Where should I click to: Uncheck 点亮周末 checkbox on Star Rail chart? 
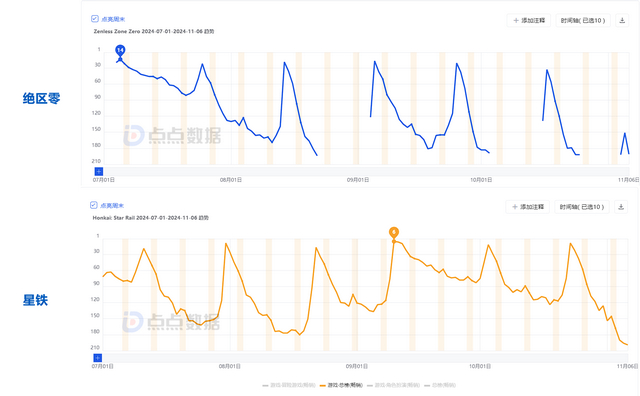pos(93,205)
